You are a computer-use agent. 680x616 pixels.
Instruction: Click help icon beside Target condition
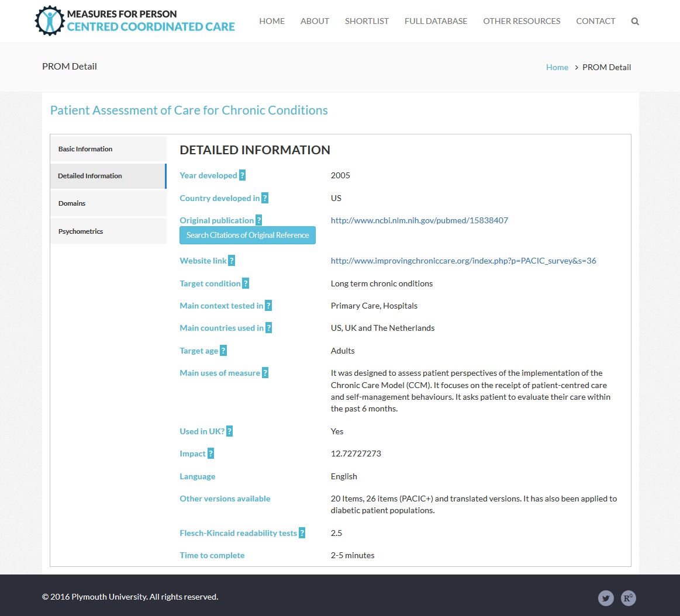[246, 283]
